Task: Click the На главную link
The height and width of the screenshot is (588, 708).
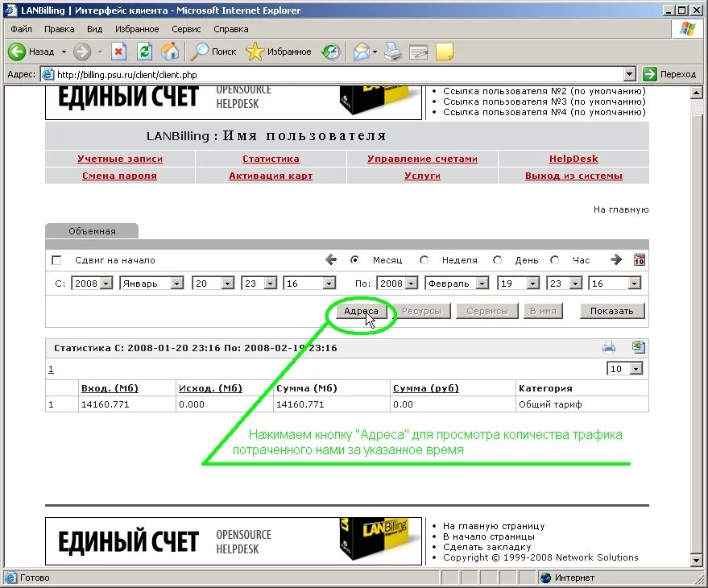Action: point(621,209)
